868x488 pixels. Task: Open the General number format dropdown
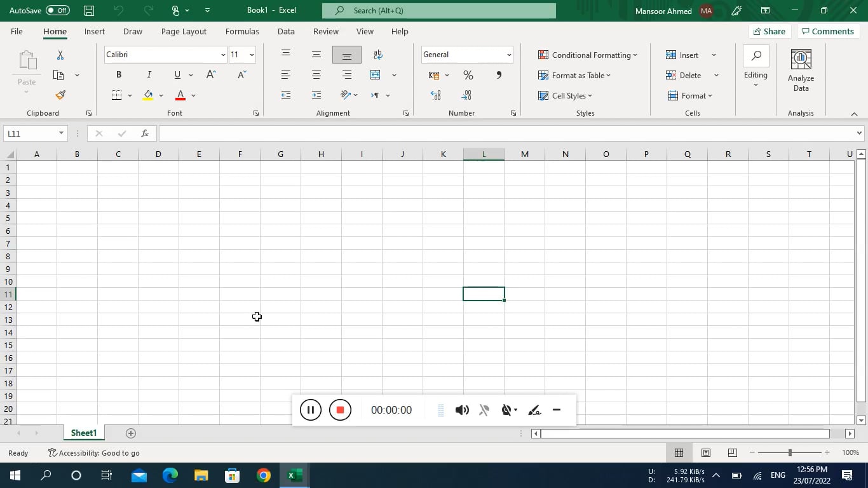coord(508,55)
